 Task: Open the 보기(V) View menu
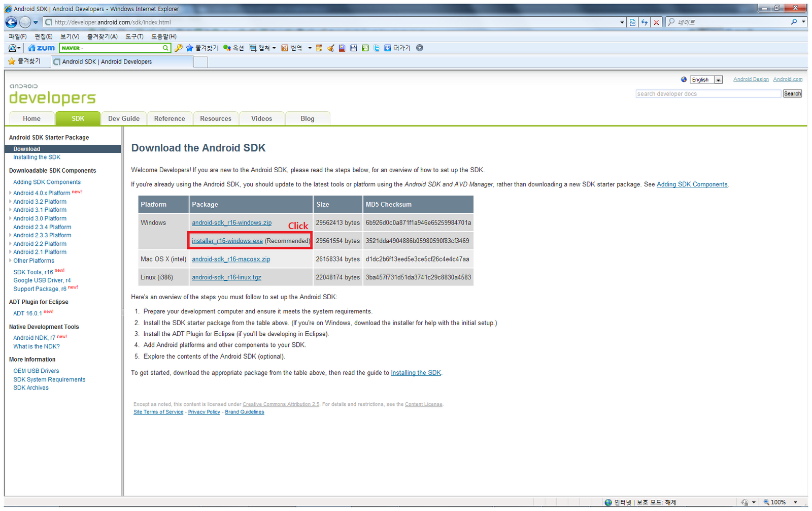click(x=70, y=37)
